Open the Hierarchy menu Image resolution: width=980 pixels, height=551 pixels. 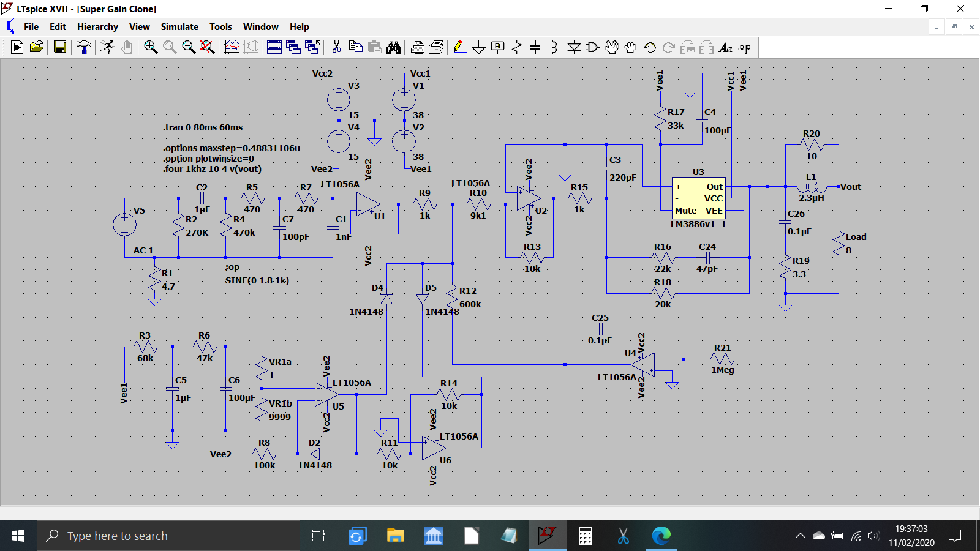click(97, 27)
